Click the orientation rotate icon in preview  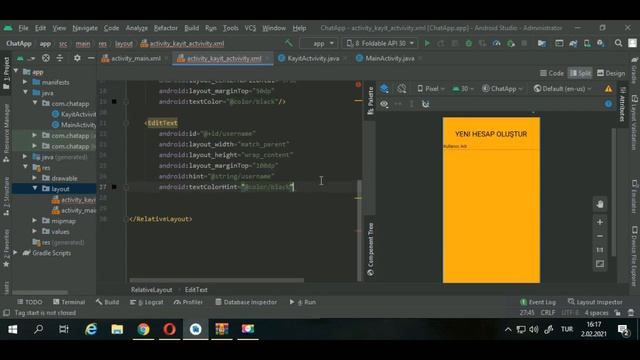(x=402, y=89)
